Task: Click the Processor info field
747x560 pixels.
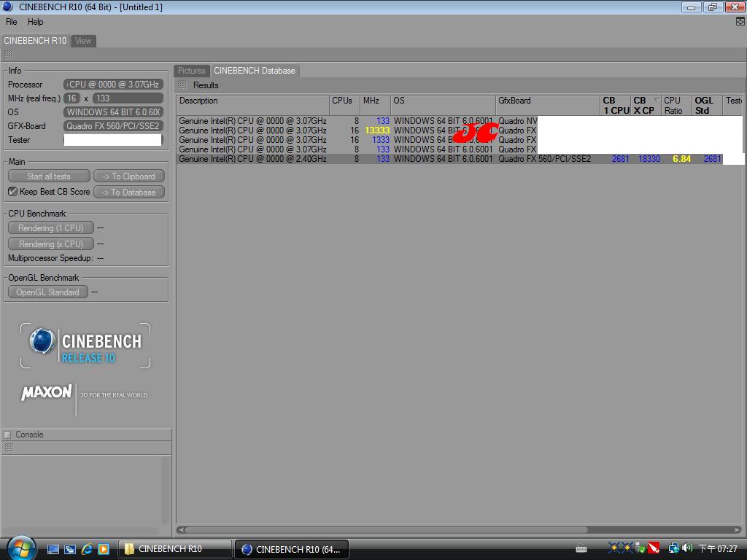Action: (x=113, y=85)
